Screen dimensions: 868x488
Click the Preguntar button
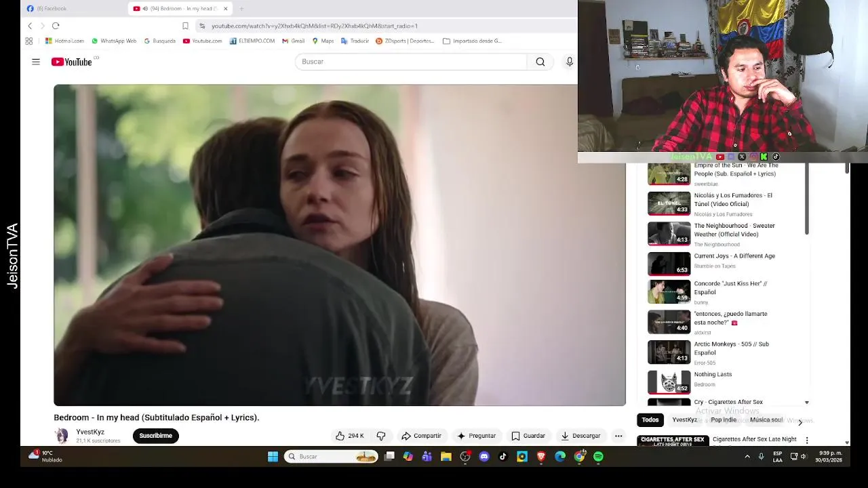477,436
